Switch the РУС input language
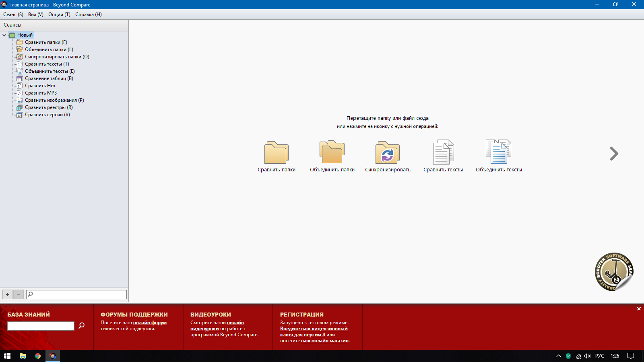 point(600,356)
